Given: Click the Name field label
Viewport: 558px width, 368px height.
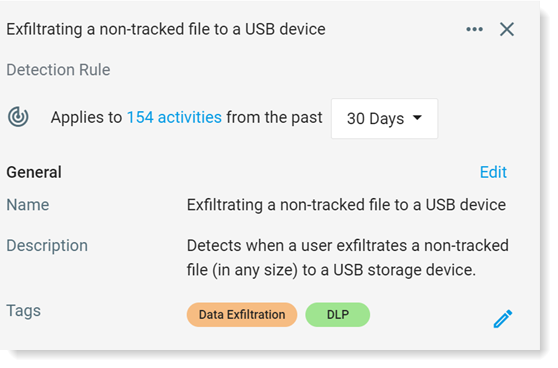Looking at the screenshot, I should pos(28,205).
